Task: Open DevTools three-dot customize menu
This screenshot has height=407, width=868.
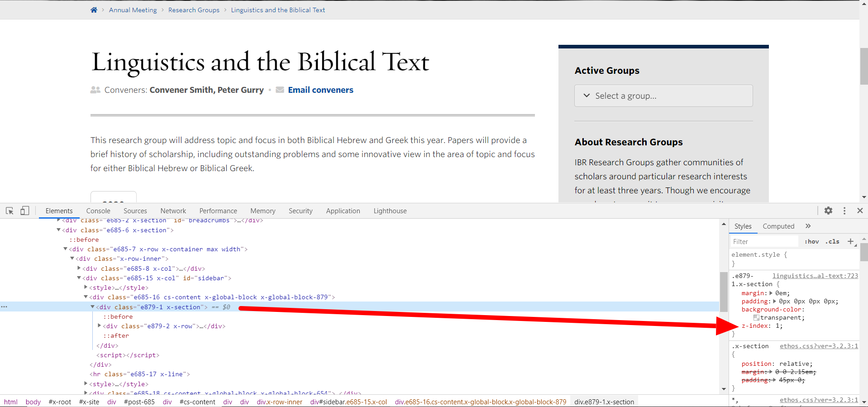Action: click(x=844, y=211)
